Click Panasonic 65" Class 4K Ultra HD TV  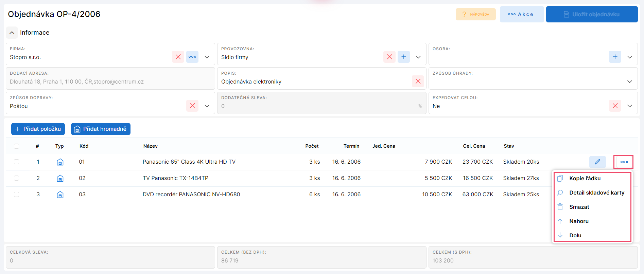pyautogui.click(x=189, y=162)
